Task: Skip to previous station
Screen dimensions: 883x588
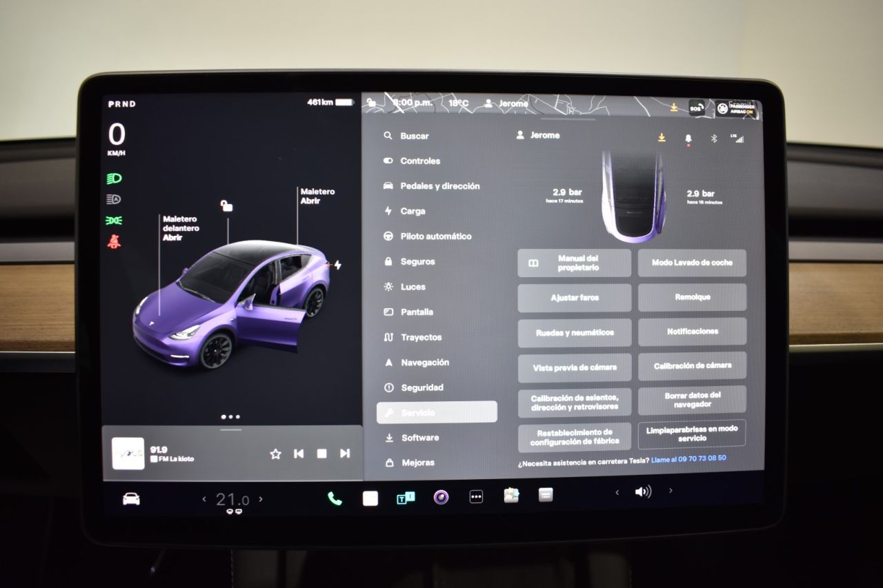Action: (x=299, y=454)
